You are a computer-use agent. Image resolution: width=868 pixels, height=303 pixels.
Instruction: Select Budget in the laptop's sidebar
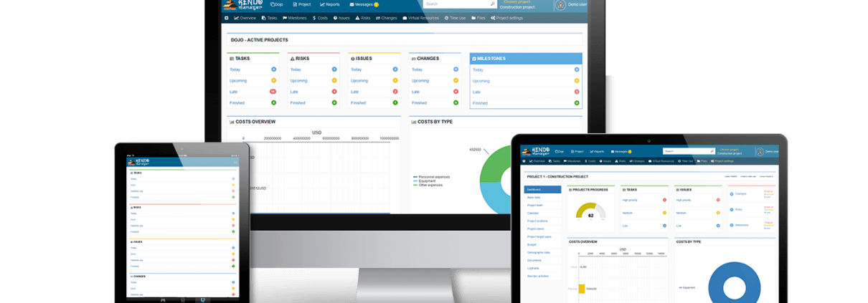[x=532, y=244]
